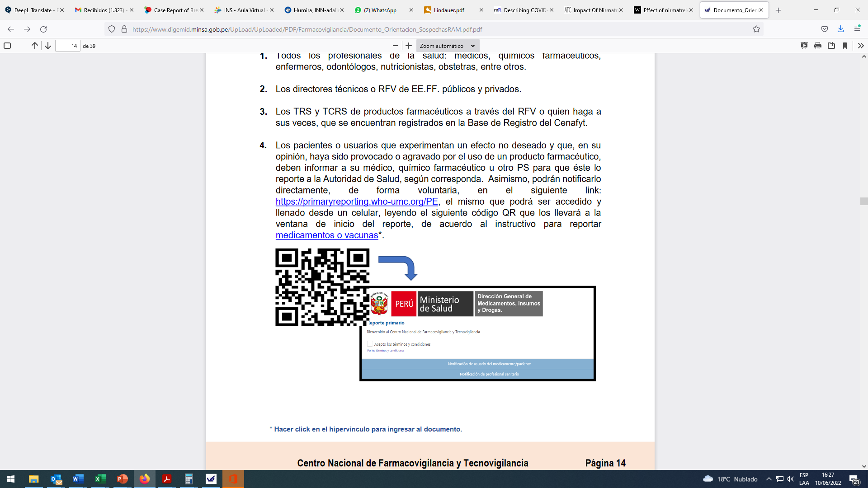The height and width of the screenshot is (488, 868).
Task: Open the network icon in tray
Action: pyautogui.click(x=779, y=479)
